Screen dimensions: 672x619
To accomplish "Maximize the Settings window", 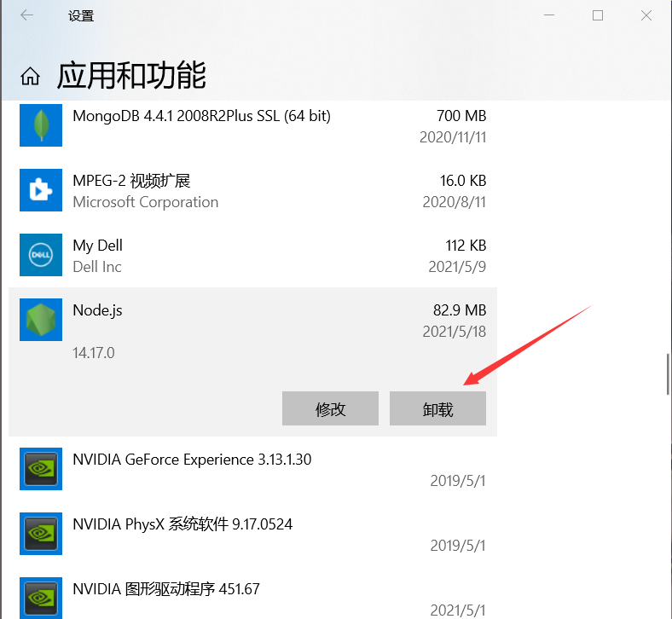I will click(x=598, y=15).
